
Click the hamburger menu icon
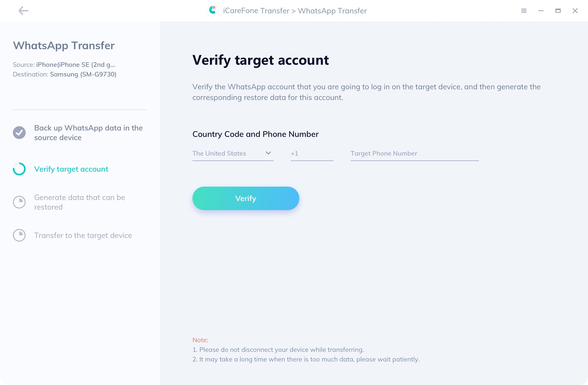(524, 11)
